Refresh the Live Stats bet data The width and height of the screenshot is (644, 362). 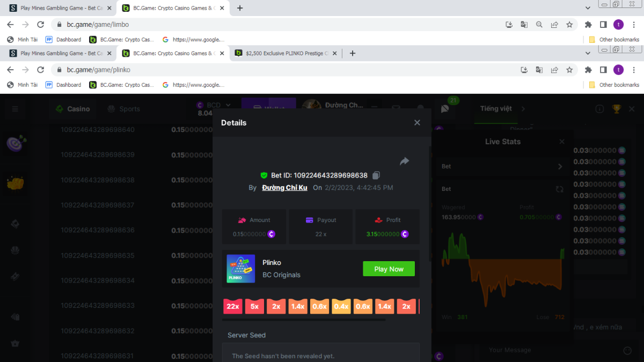point(560,189)
